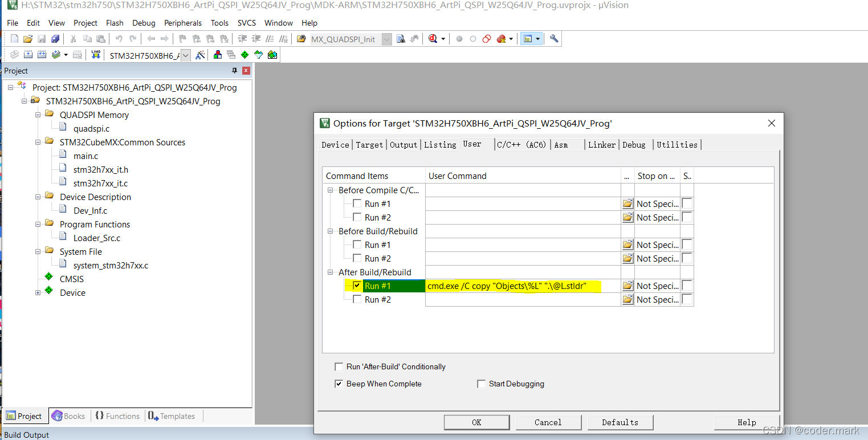Open the STM32H750XBH6 target selection dropdown
This screenshot has width=868, height=440.
tap(185, 55)
